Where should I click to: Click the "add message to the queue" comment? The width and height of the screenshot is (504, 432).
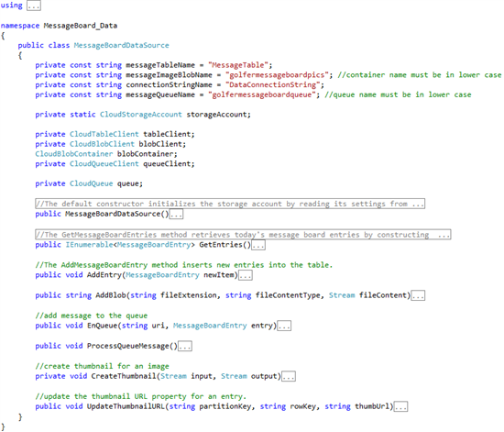(92, 316)
